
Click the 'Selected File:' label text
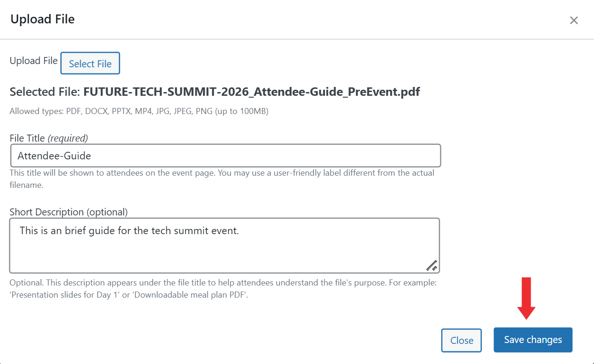[x=45, y=92]
